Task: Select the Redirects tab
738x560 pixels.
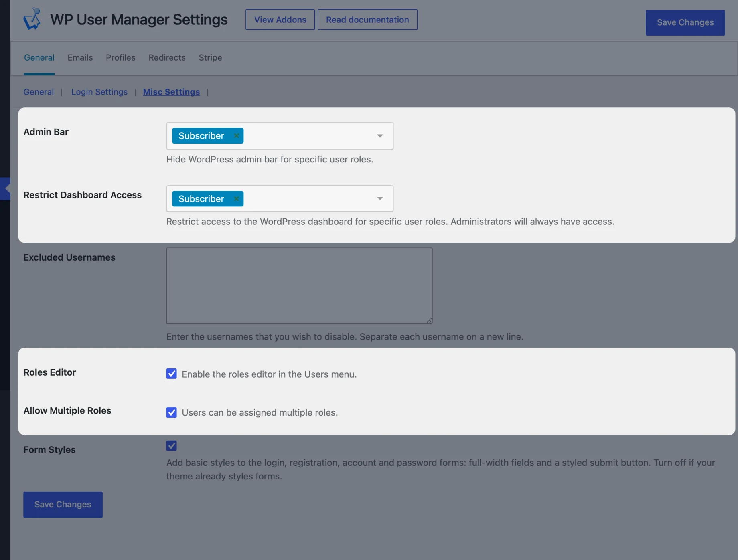Action: 167,57
